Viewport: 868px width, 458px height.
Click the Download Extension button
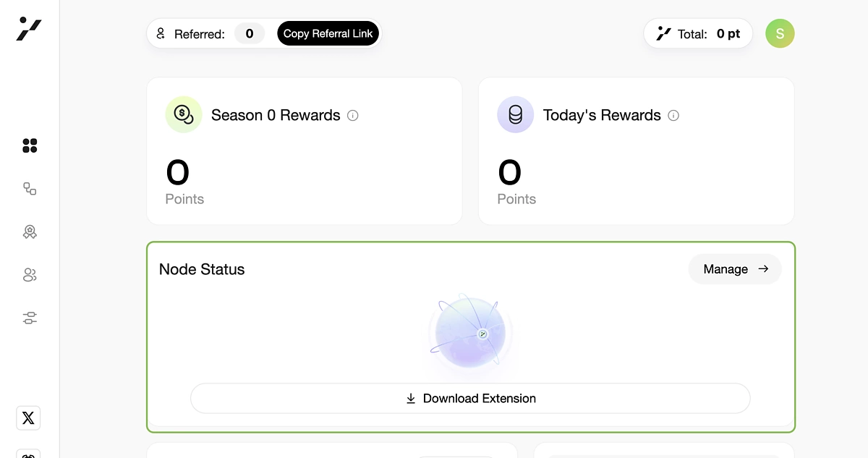(x=470, y=399)
